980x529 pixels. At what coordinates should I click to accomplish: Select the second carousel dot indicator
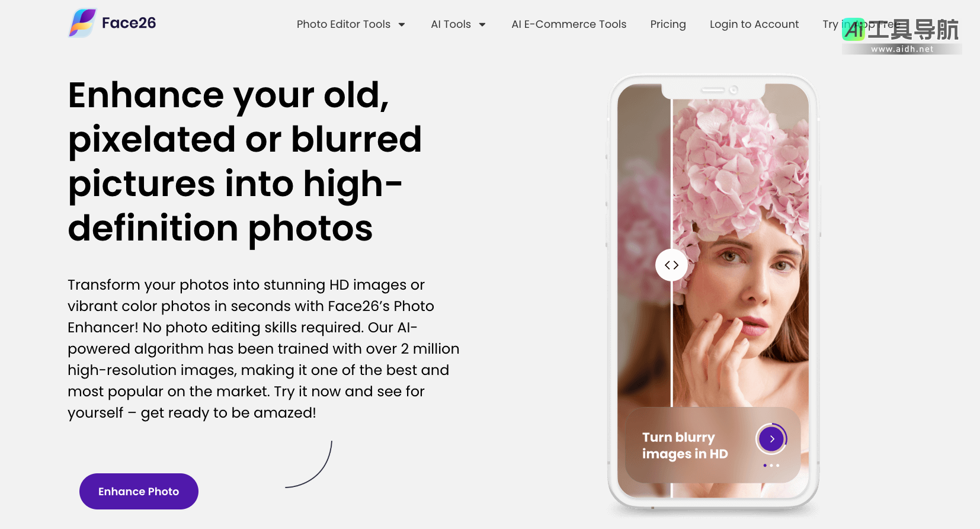(x=771, y=466)
